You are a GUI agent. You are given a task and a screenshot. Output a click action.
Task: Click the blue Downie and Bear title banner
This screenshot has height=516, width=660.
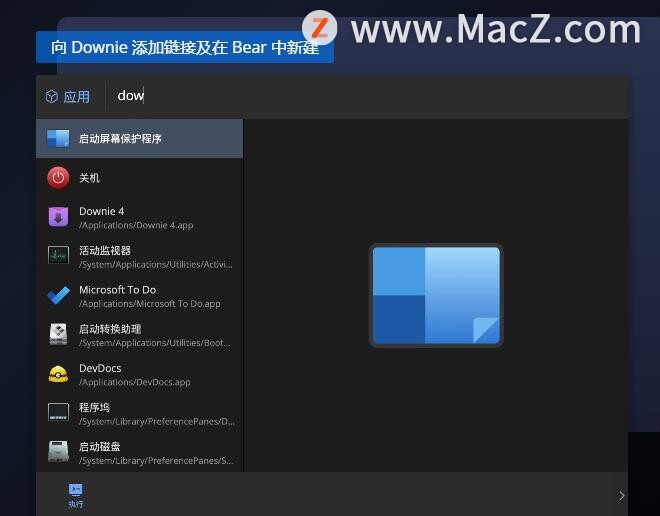coord(185,47)
